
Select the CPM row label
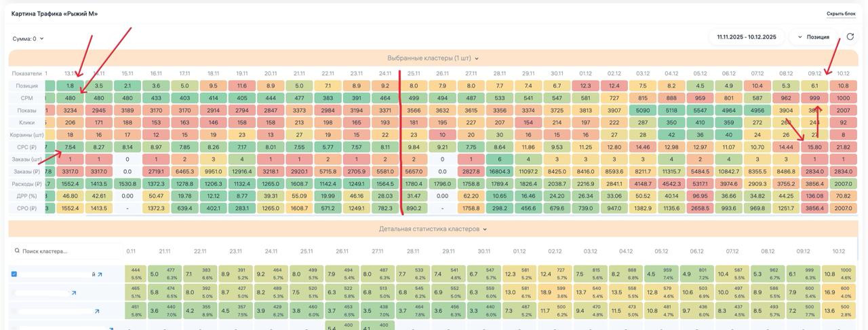click(x=26, y=98)
